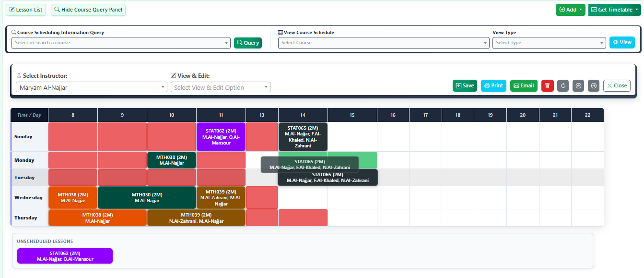
Task: Print the instructor timetable
Action: point(493,85)
